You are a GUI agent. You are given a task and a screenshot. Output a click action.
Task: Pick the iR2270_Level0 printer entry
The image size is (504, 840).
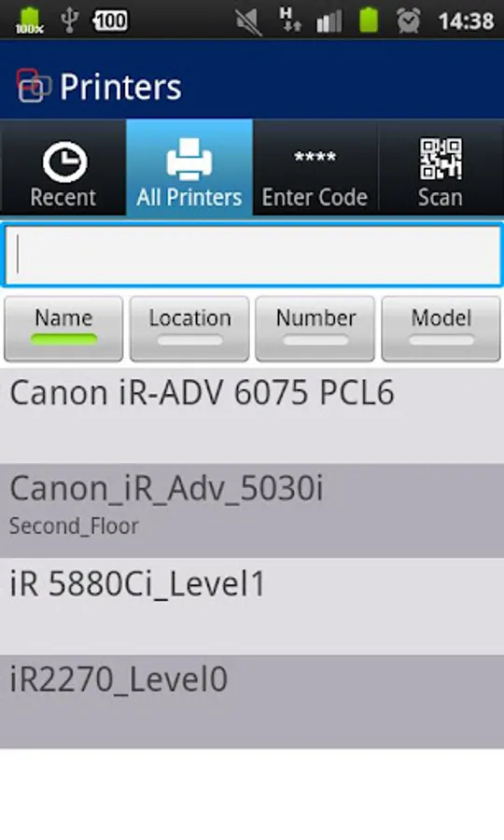(x=252, y=701)
